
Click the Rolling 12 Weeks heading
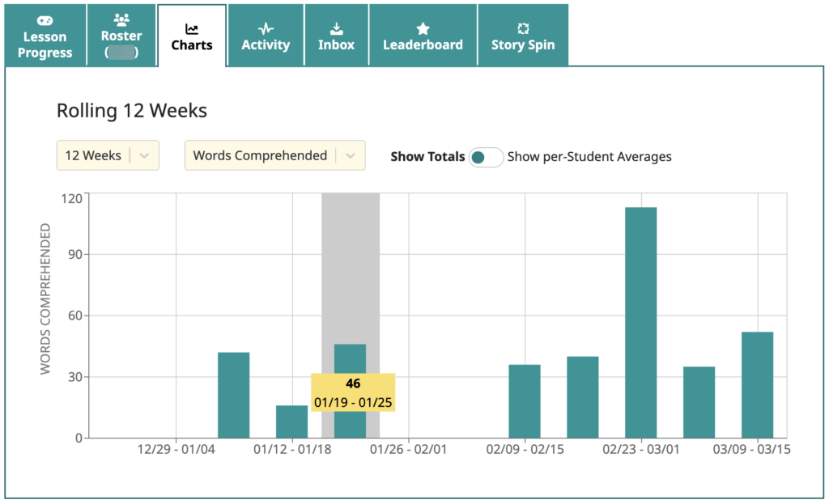(131, 110)
